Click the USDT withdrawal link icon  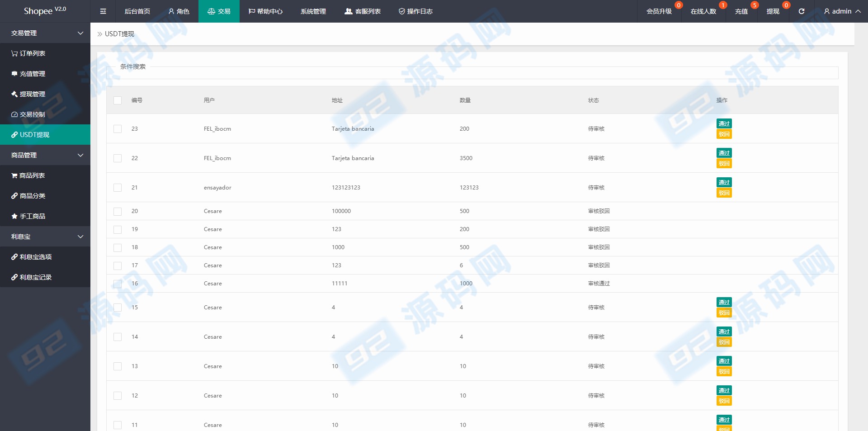[14, 135]
